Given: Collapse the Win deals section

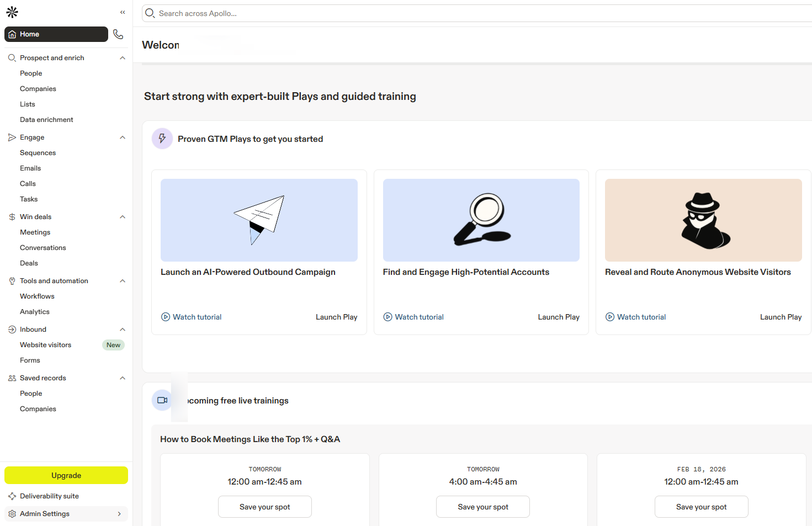Looking at the screenshot, I should coord(123,217).
